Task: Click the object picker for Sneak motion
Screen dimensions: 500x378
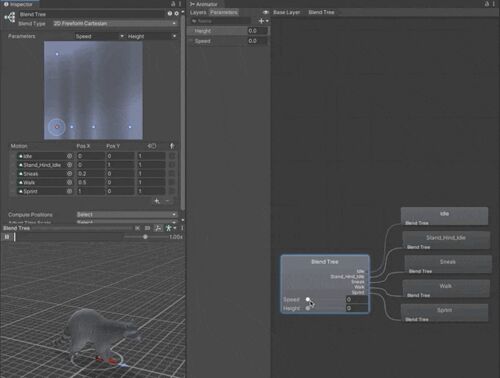Action: [x=69, y=174]
